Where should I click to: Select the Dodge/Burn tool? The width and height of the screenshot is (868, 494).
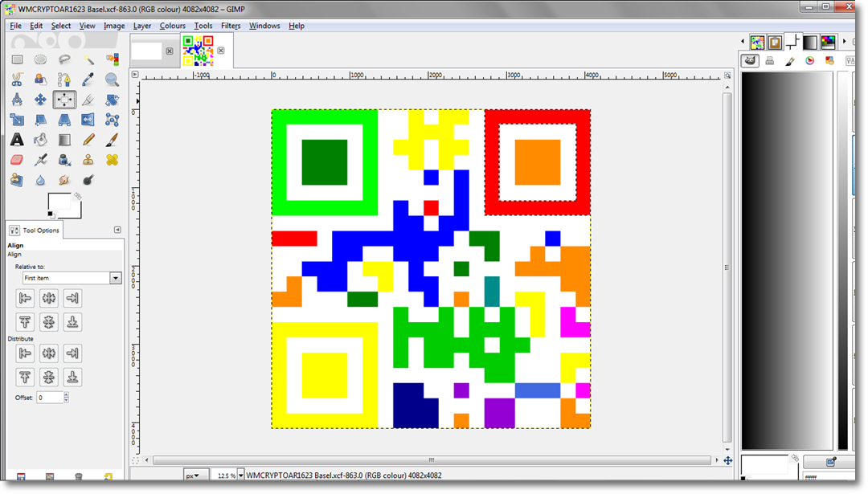tap(88, 180)
